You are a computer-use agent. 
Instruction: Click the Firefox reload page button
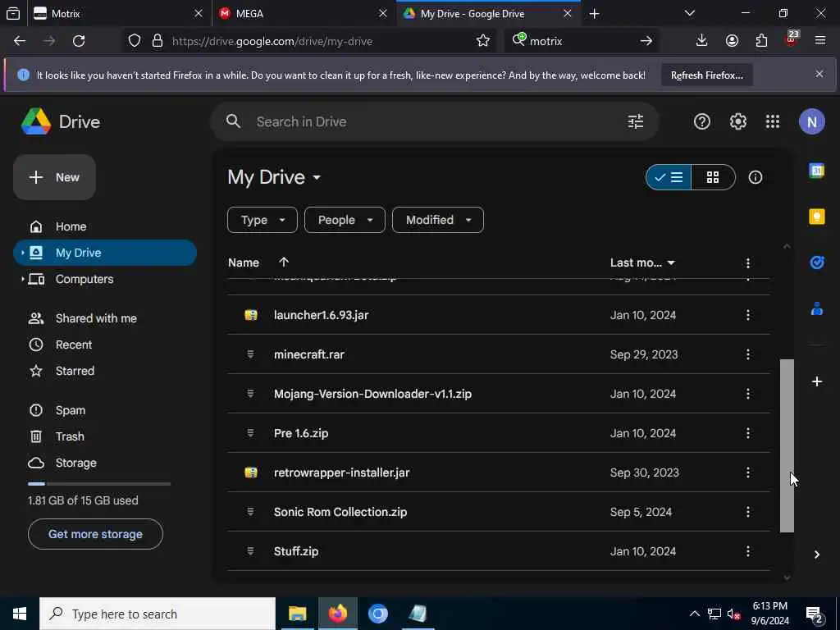tap(79, 41)
